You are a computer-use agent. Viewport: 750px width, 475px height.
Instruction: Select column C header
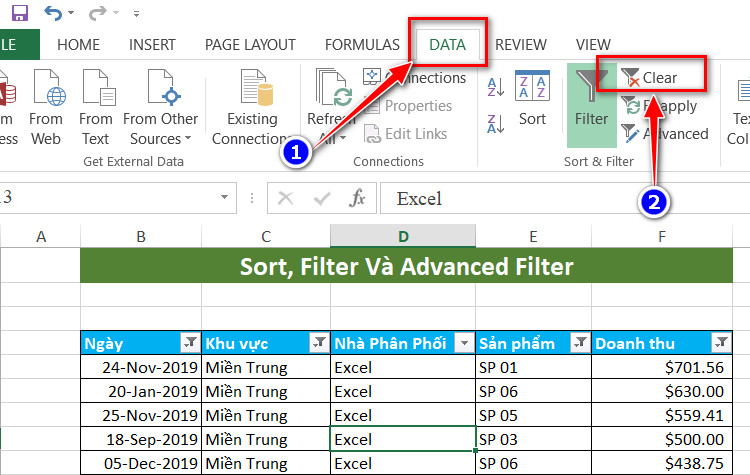[266, 236]
